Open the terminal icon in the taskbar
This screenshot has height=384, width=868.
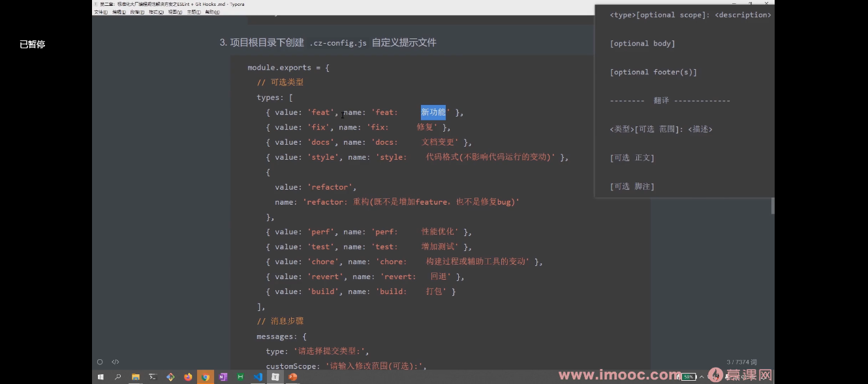point(153,377)
